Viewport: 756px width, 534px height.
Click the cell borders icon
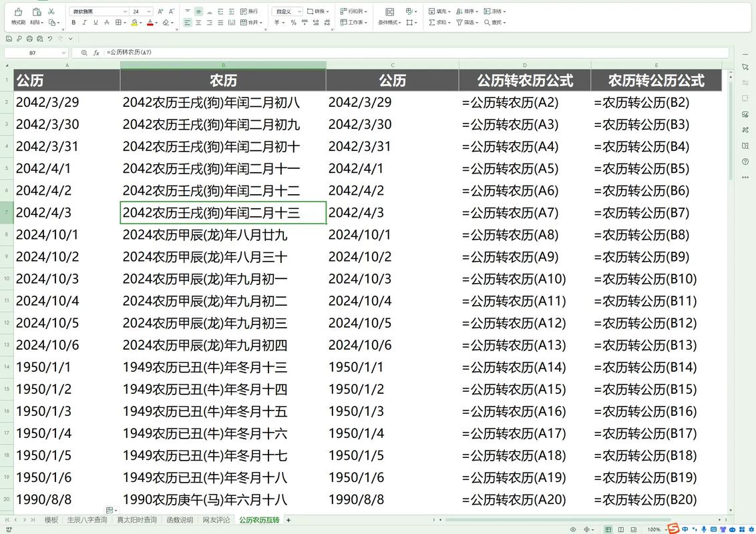[x=118, y=22]
